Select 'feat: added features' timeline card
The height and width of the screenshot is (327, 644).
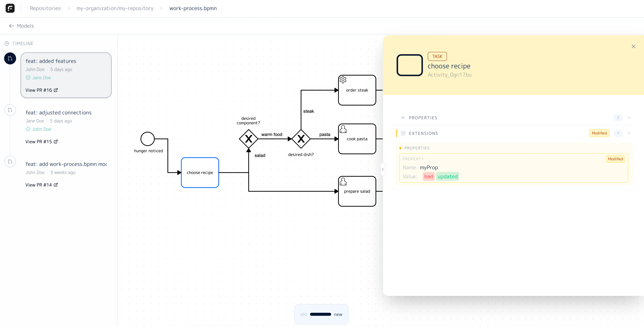66,75
